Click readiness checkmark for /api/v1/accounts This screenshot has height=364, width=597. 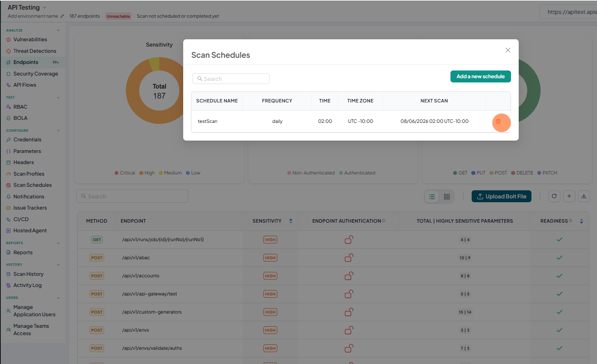pos(560,276)
